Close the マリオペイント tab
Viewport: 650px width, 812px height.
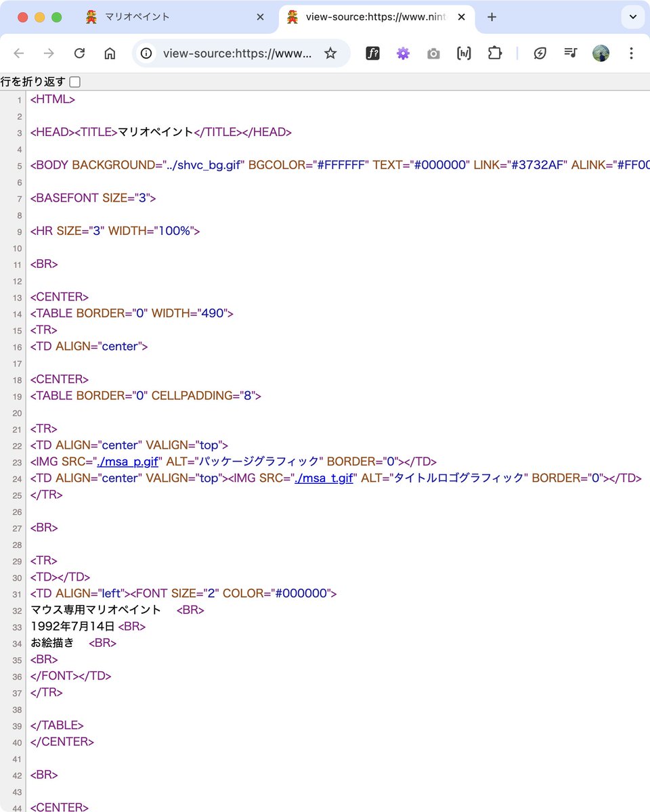(x=260, y=17)
